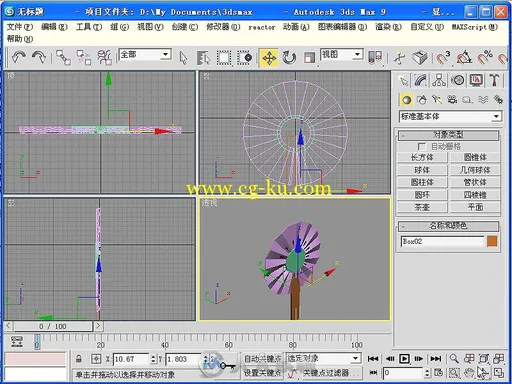512x384 pixels.
Task: Click the Select and Manipulate icon
Action: 399,57
